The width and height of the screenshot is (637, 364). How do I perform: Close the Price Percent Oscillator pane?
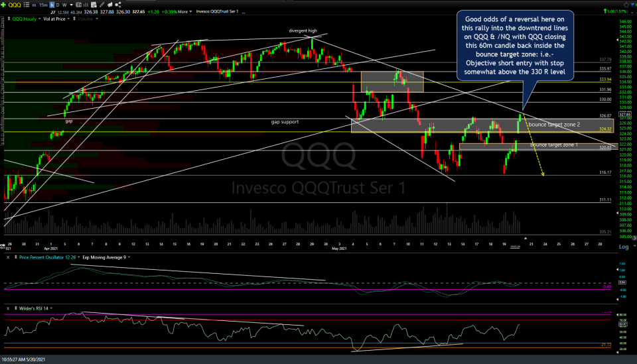coord(8,257)
